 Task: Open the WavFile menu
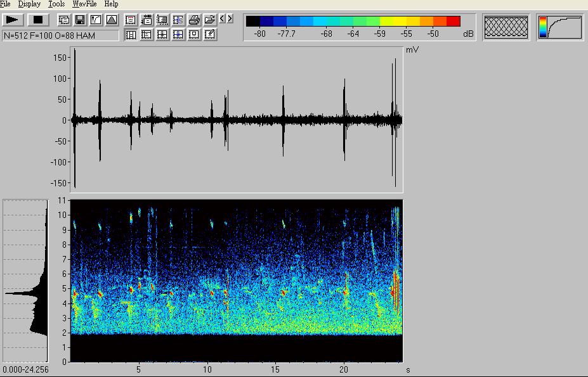click(x=84, y=4)
